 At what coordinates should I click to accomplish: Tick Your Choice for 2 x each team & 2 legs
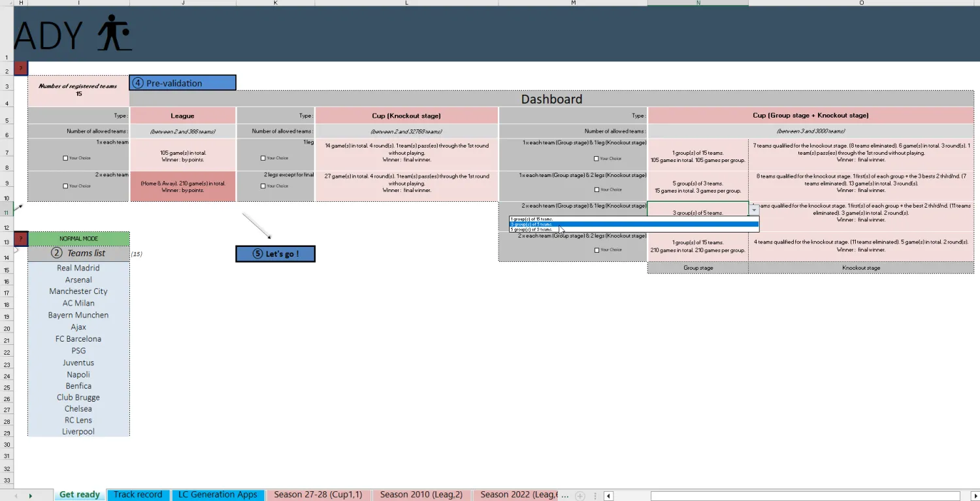click(x=596, y=250)
